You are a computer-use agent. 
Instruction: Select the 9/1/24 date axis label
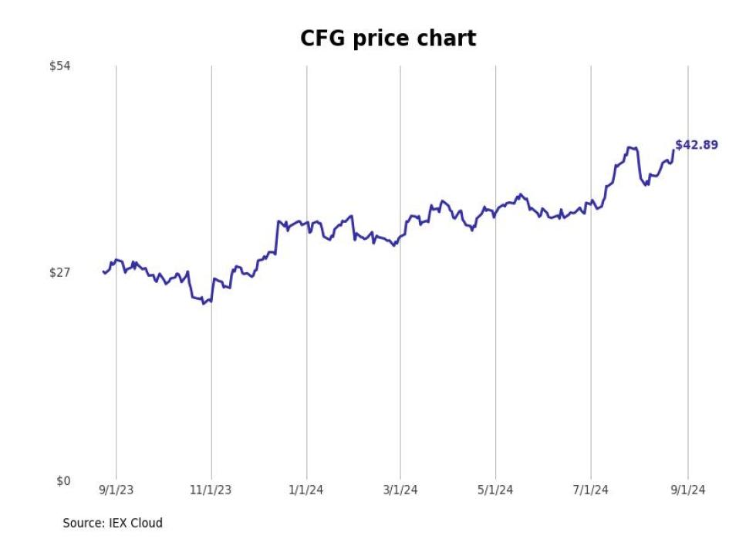[x=688, y=490]
